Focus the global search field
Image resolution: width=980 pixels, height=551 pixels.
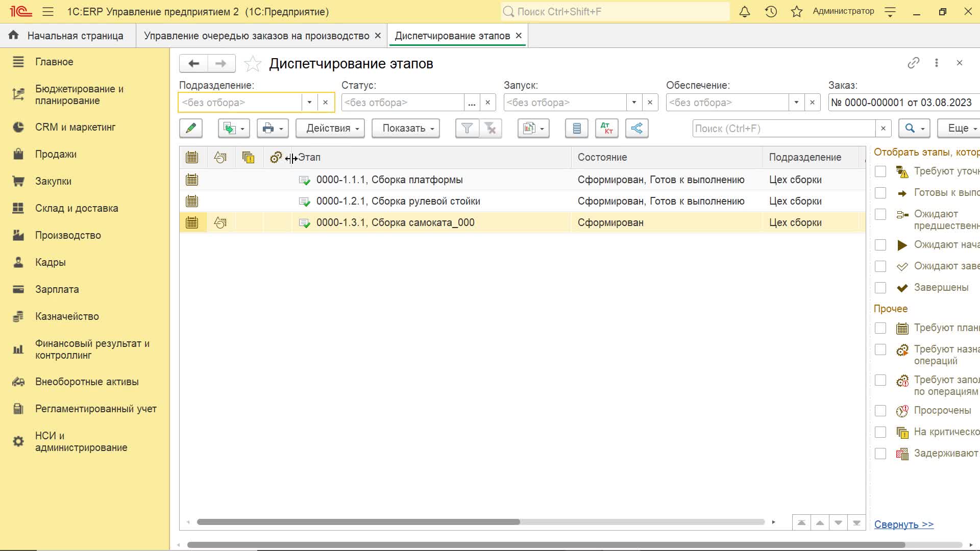click(615, 12)
